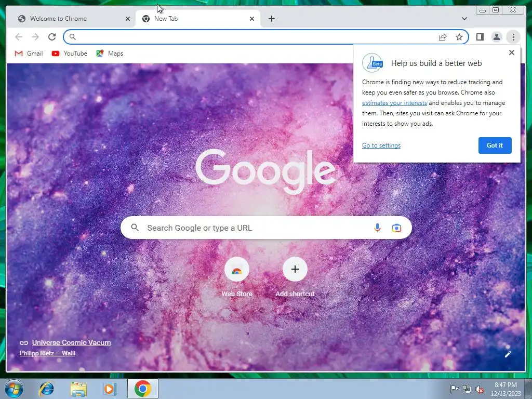Open the clock showing 8:47 PM
This screenshot has width=532, height=399.
[506, 389]
